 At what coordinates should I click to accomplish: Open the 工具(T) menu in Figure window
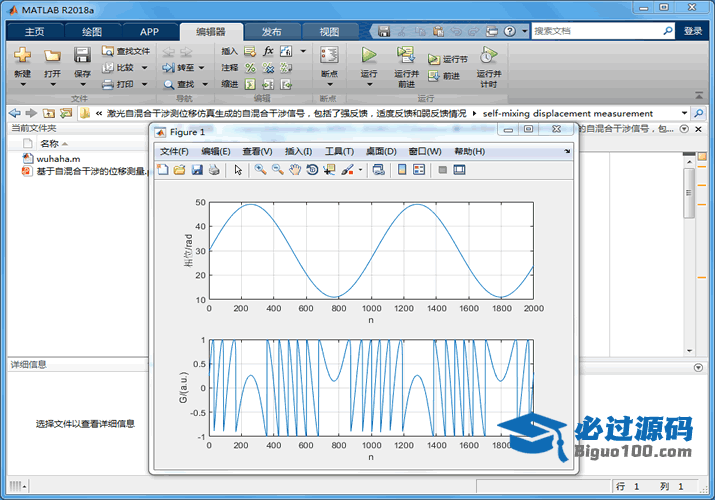[x=339, y=151]
